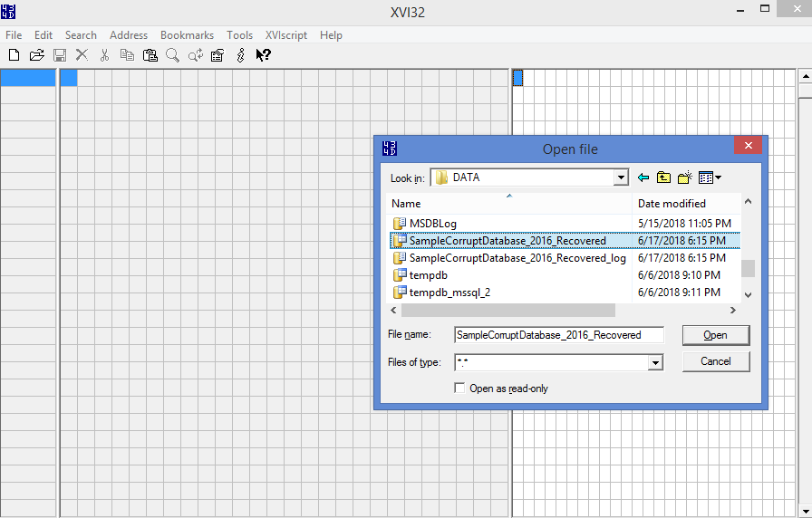Click the XVI32 application icon in title bar
Image resolution: width=812 pixels, height=518 pixels.
click(8, 12)
